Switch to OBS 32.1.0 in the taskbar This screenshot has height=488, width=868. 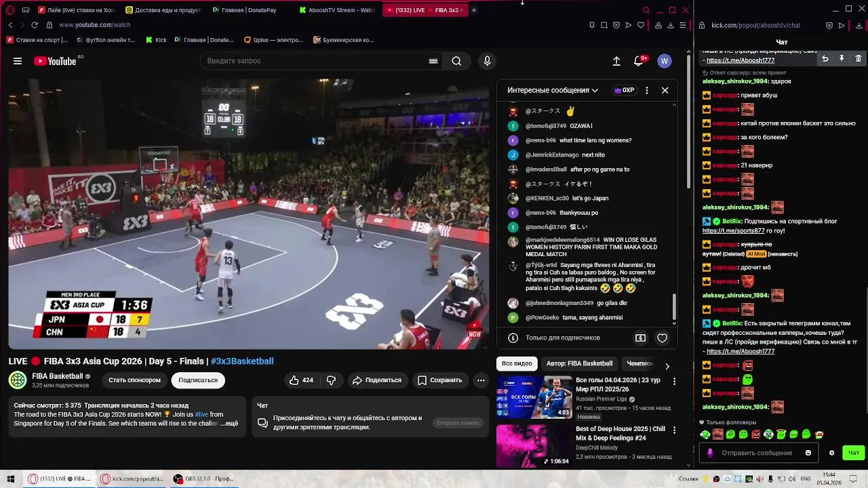[x=204, y=479]
